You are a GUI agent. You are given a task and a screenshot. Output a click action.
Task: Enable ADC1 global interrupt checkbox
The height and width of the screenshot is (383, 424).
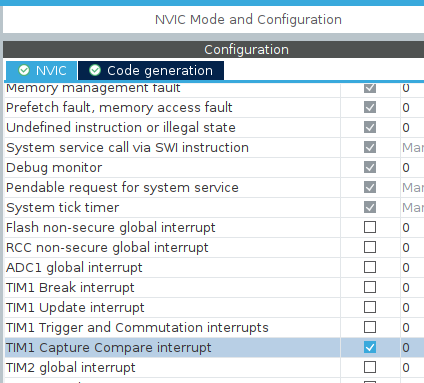pos(370,267)
